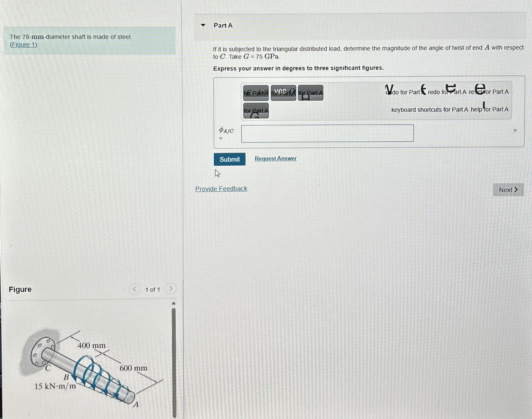Click the Next button
Screen dimensions: 532x419
(x=508, y=190)
